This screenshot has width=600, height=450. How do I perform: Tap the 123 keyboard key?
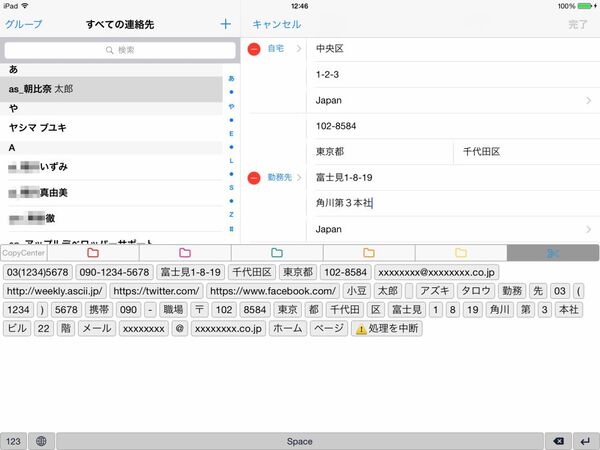pos(13,441)
